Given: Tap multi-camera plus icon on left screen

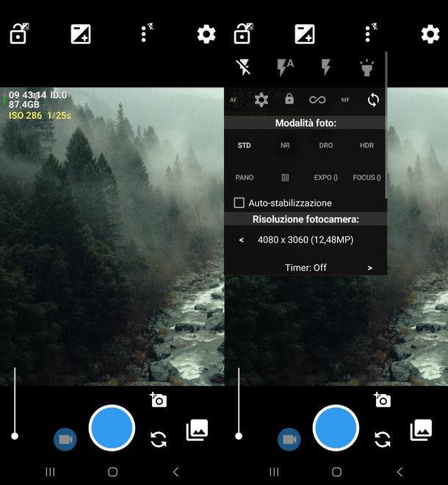Looking at the screenshot, I should [x=159, y=400].
